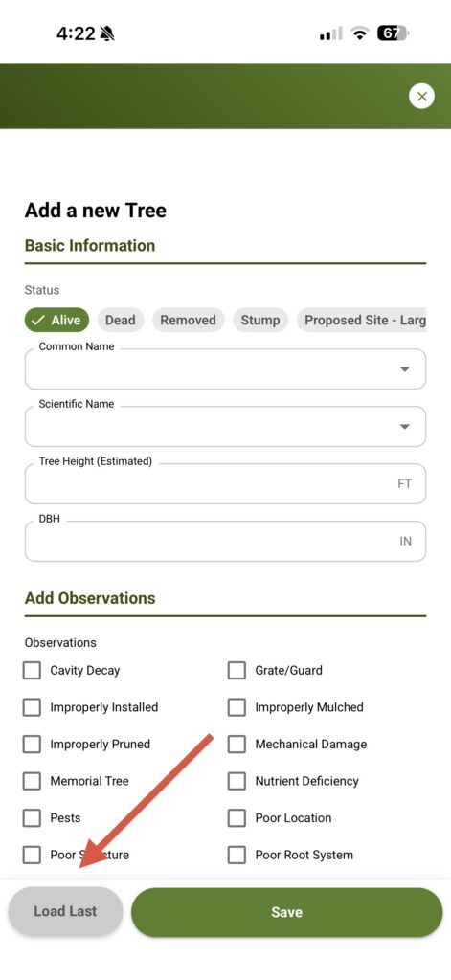The width and height of the screenshot is (451, 980).
Task: Open the Scientific Name dropdown arrow
Action: pos(405,427)
